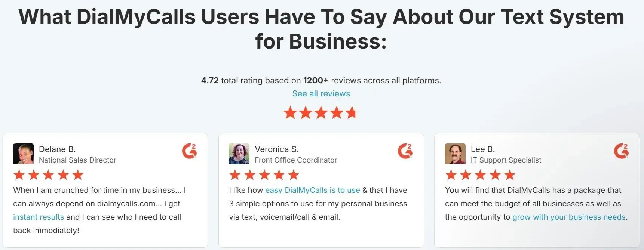Follow the 'grow with your business needs' link
644x250 pixels.
point(569,217)
